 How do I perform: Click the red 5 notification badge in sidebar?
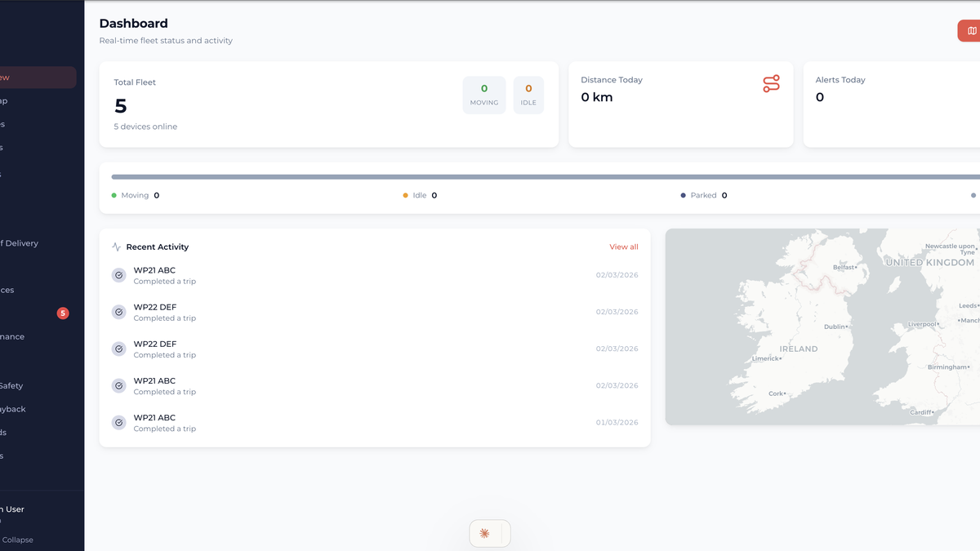[63, 313]
